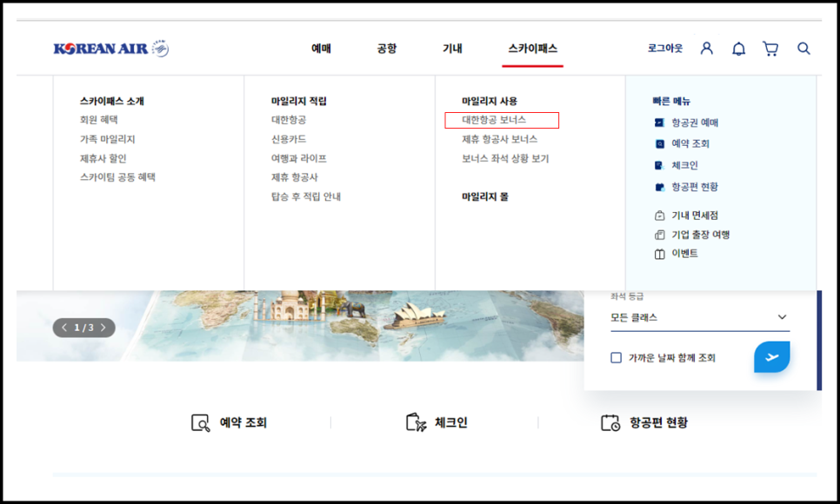Click 기내 면세점 quick menu text

[x=695, y=216]
